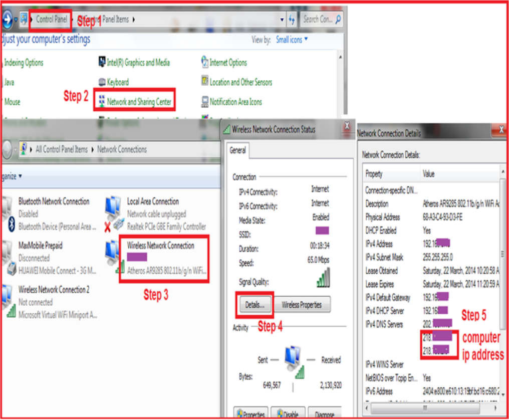The height and width of the screenshot is (420, 509).
Task: Click the Search Control Panel field
Action: pyautogui.click(x=318, y=19)
